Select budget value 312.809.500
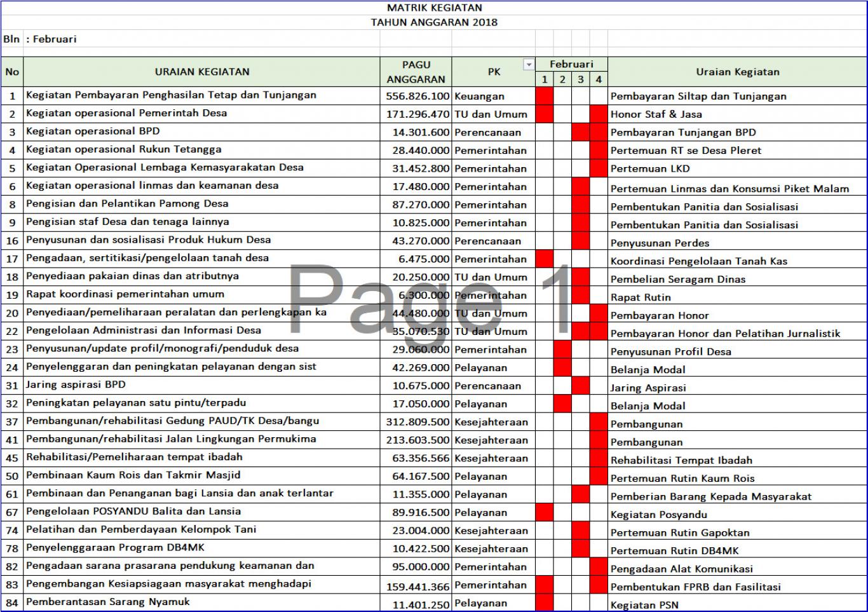This screenshot has height=612, width=868. coord(416,422)
